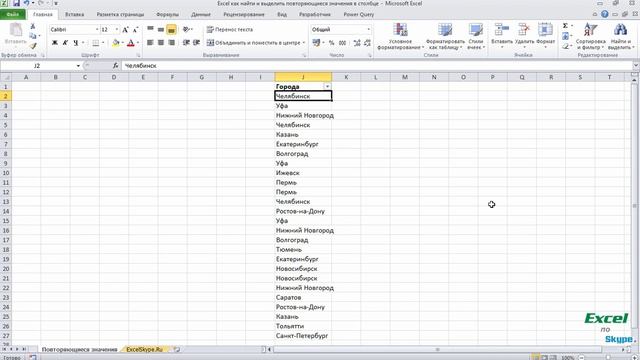Click the thousands separator 000 icon
Image resolution: width=640 pixels, height=360 pixels.
point(342,42)
